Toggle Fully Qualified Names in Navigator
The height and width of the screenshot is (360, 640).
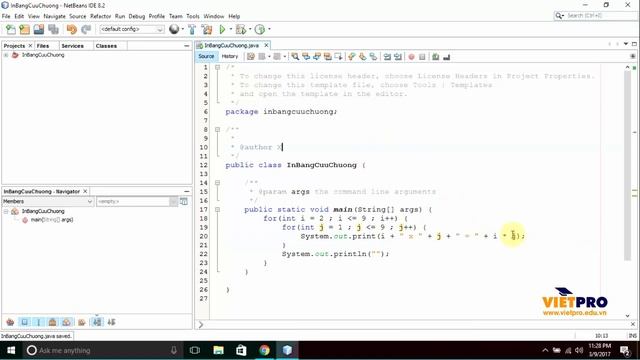tap(82, 322)
